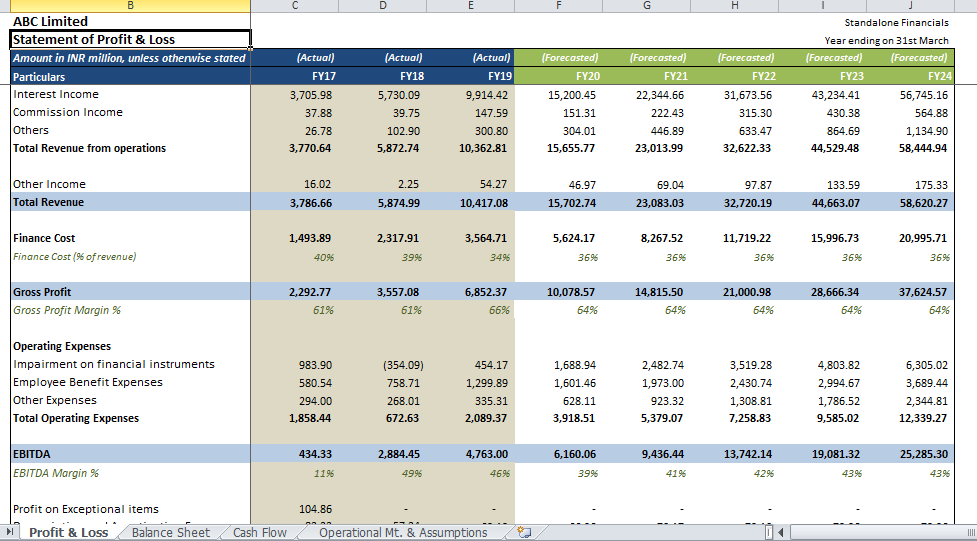The height and width of the screenshot is (541, 977).
Task: Click FY23 EBITDA value 19,081.32
Action: click(836, 455)
